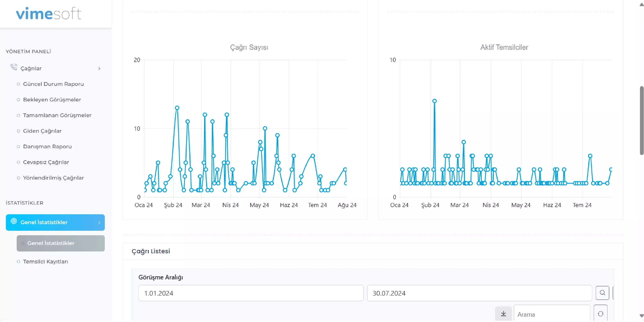
Task: Click the YÖNETİM PANELİ section header
Action: [x=28, y=52]
